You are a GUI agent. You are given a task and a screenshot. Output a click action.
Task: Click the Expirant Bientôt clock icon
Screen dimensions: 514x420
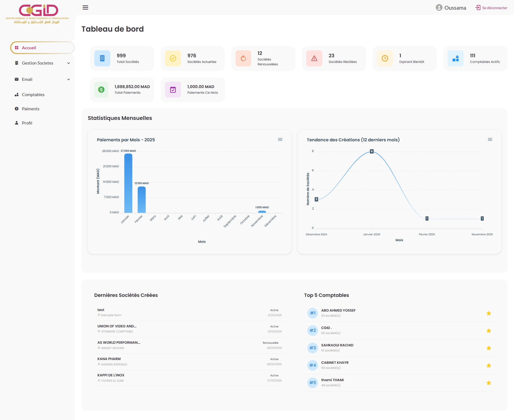coord(385,58)
